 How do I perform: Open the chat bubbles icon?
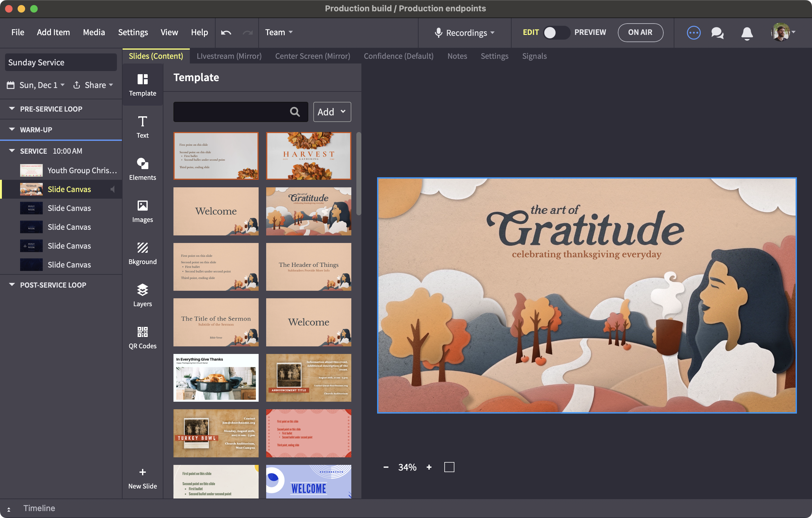coord(717,33)
